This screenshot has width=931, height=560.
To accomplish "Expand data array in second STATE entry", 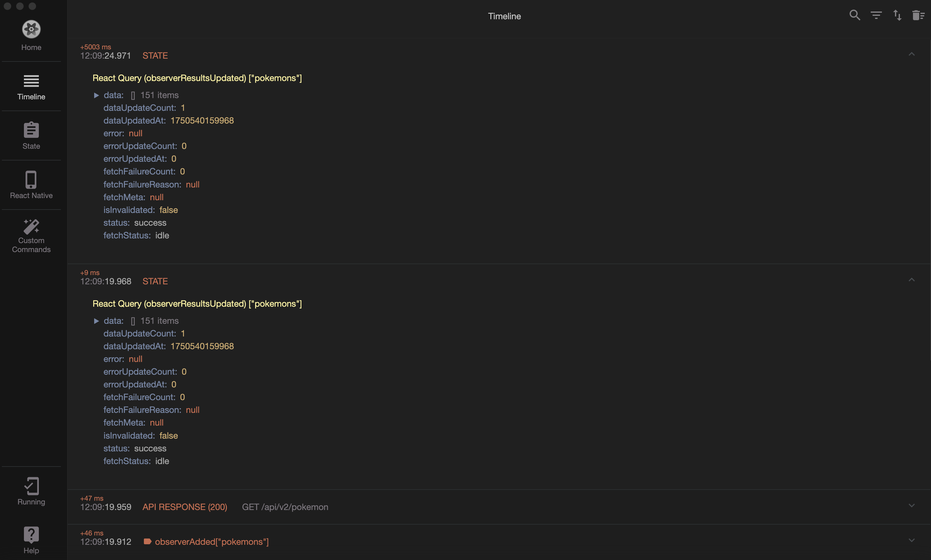I will point(96,321).
